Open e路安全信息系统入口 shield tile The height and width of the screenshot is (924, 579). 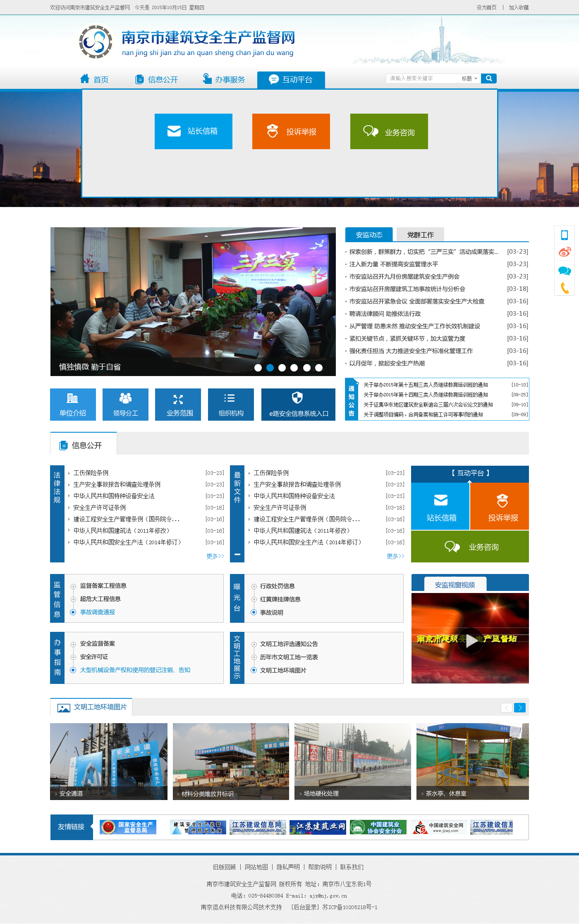pyautogui.click(x=298, y=405)
